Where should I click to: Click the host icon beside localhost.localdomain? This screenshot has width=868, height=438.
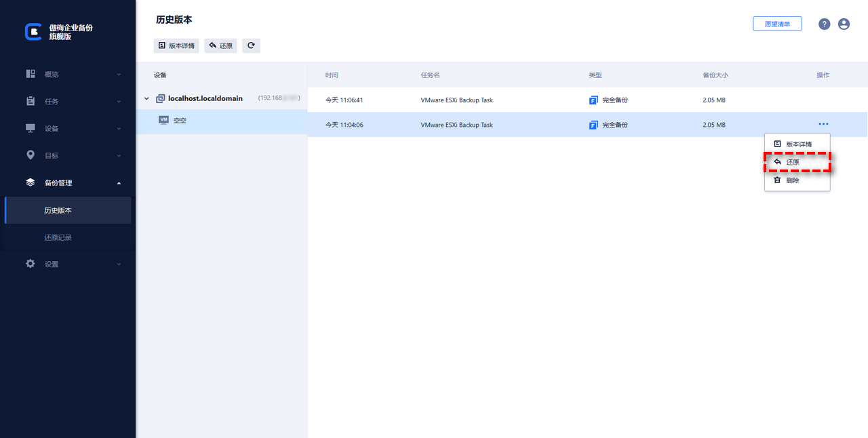click(161, 98)
